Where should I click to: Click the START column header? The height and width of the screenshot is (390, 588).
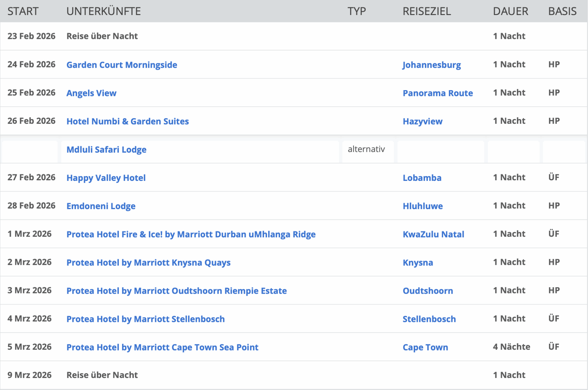point(23,11)
